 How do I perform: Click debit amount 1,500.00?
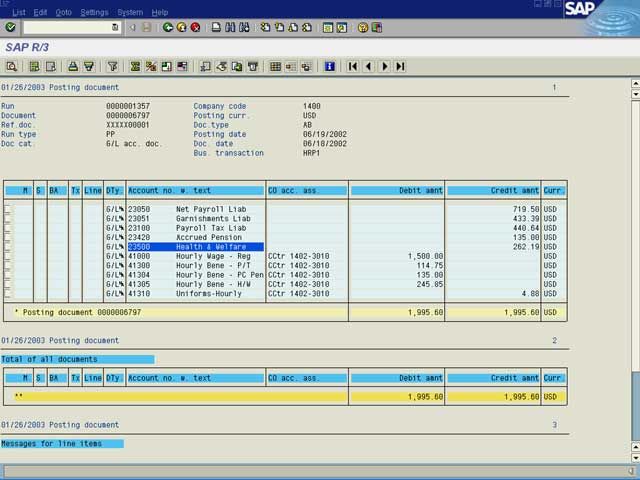click(425, 256)
